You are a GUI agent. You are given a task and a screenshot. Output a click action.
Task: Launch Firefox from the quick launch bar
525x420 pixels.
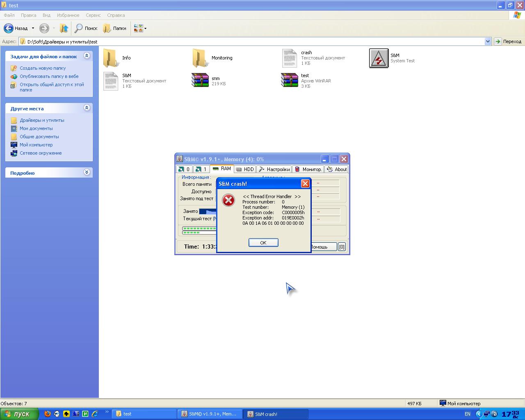48,414
